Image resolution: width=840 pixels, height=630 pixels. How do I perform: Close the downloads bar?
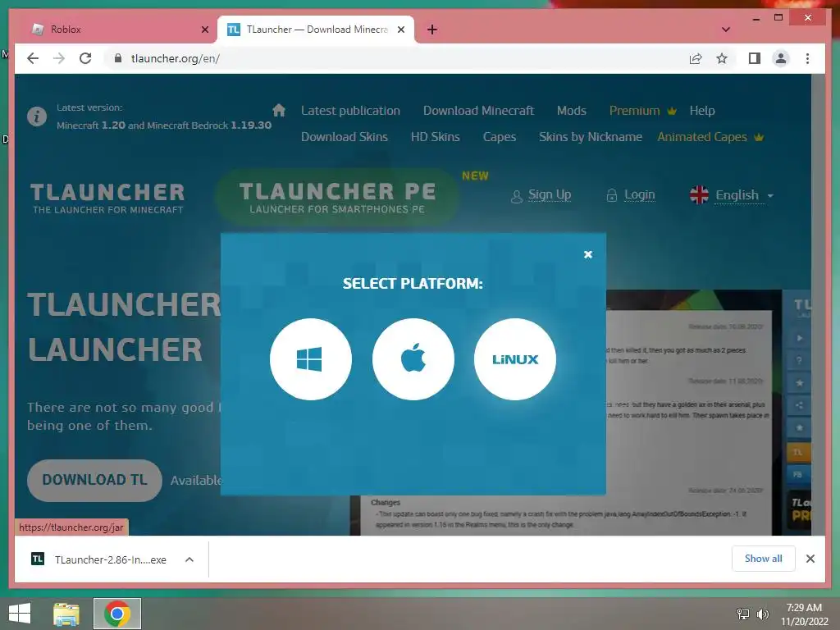coord(810,559)
